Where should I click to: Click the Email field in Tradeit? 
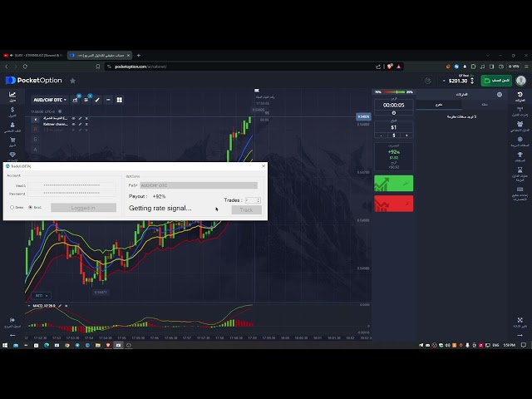point(71,185)
